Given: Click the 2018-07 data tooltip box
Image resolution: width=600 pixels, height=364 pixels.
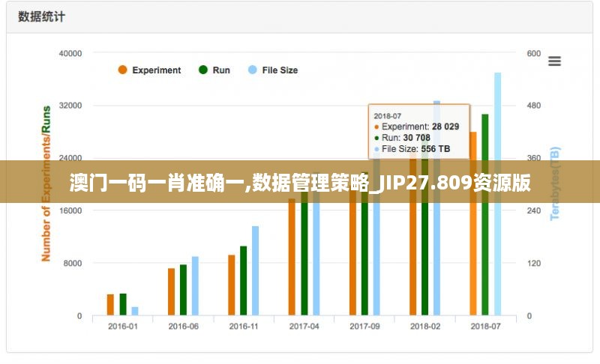Looking at the screenshot, I should [419, 132].
